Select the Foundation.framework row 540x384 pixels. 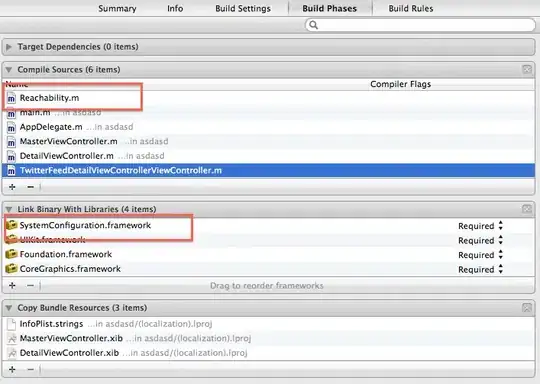pyautogui.click(x=269, y=255)
